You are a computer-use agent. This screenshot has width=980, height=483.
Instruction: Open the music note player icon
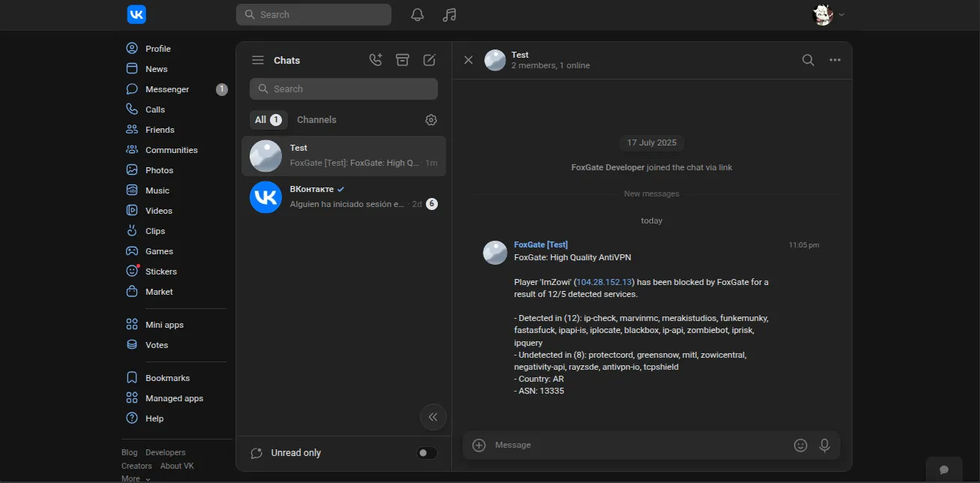point(449,15)
